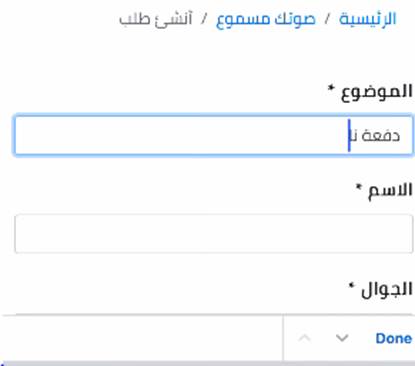The width and height of the screenshot is (415, 366).
Task: Click the slash separator before أنشئ طلب
Action: coord(204,19)
